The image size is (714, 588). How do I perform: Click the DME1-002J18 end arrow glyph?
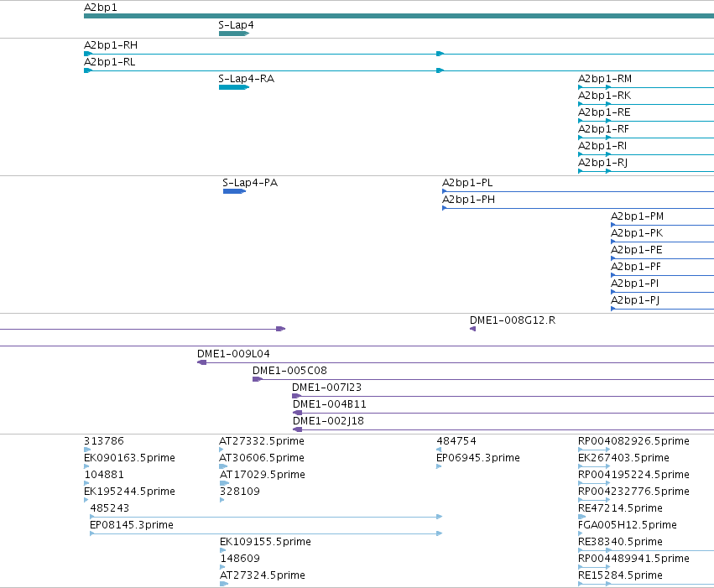[x=297, y=429]
